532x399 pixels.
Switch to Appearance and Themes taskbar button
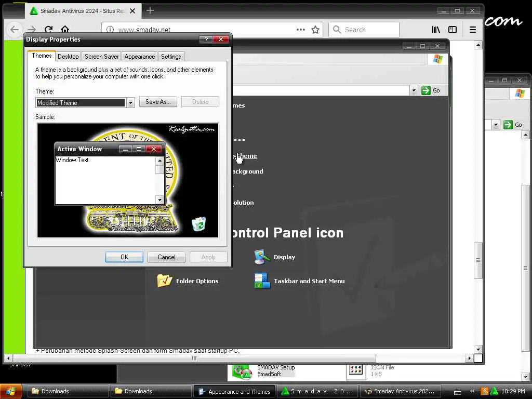coord(234,392)
